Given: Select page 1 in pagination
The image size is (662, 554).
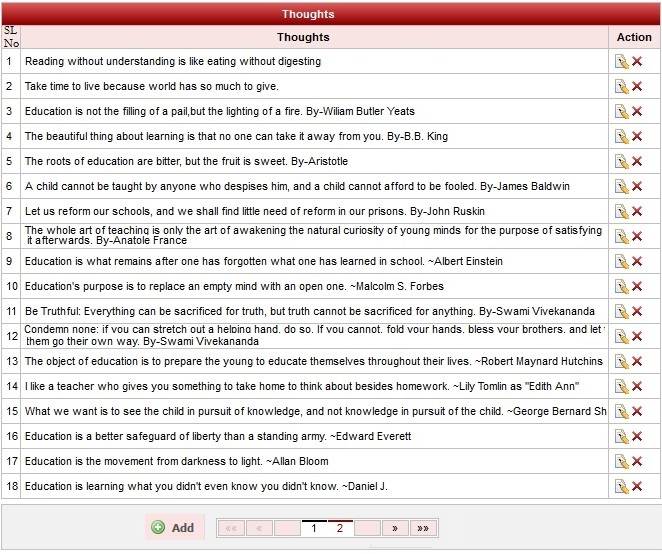Looking at the screenshot, I should [x=314, y=528].
